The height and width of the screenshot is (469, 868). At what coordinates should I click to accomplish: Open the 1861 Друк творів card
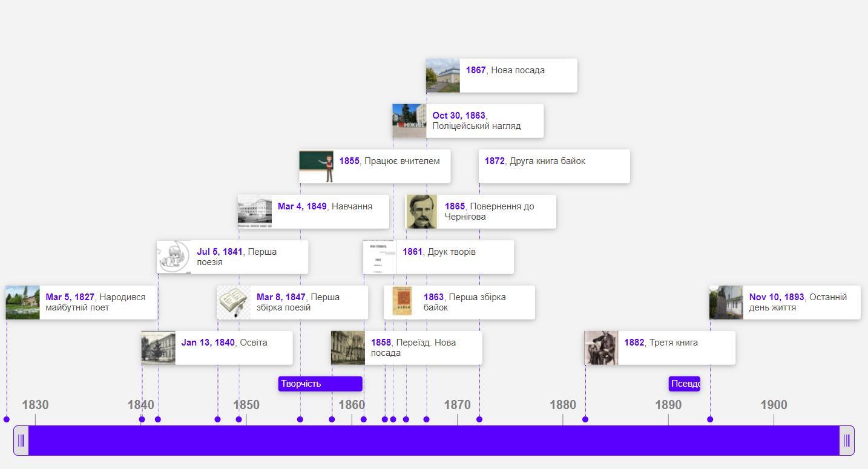[x=439, y=257]
